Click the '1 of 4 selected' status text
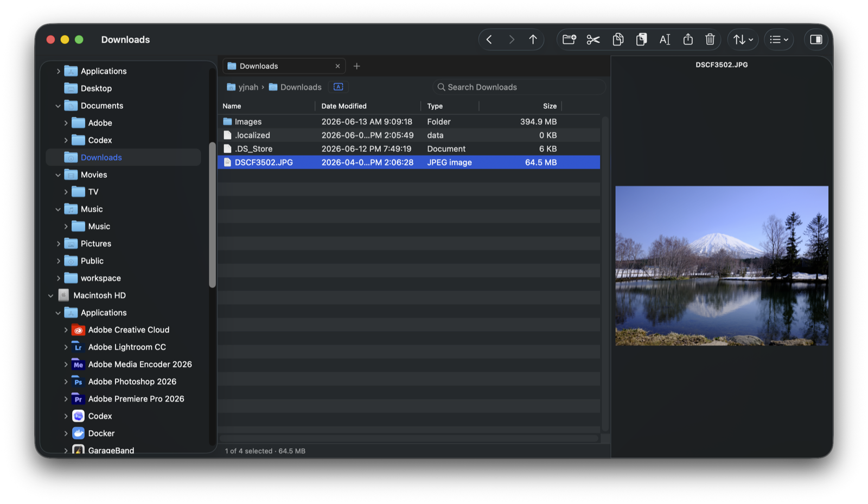The height and width of the screenshot is (504, 868). coord(248,451)
